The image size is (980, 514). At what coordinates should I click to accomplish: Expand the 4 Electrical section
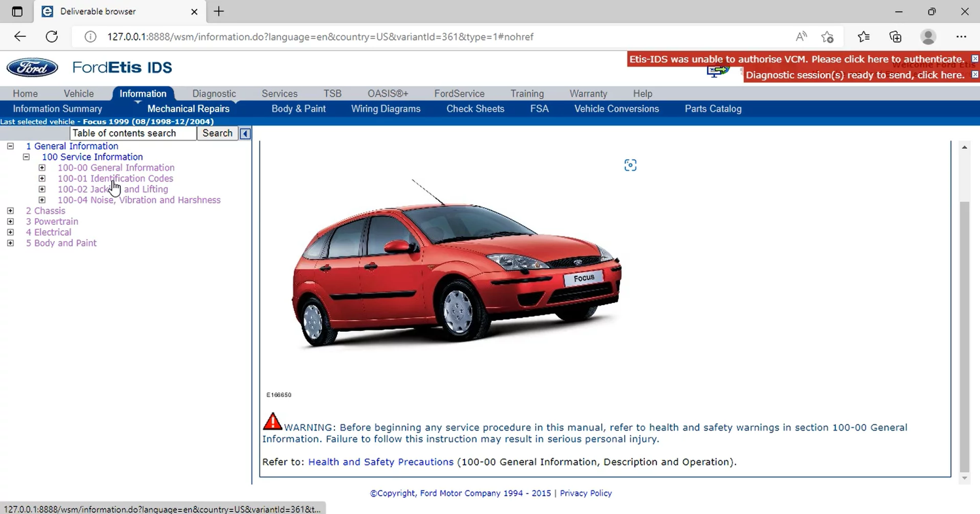(10, 233)
